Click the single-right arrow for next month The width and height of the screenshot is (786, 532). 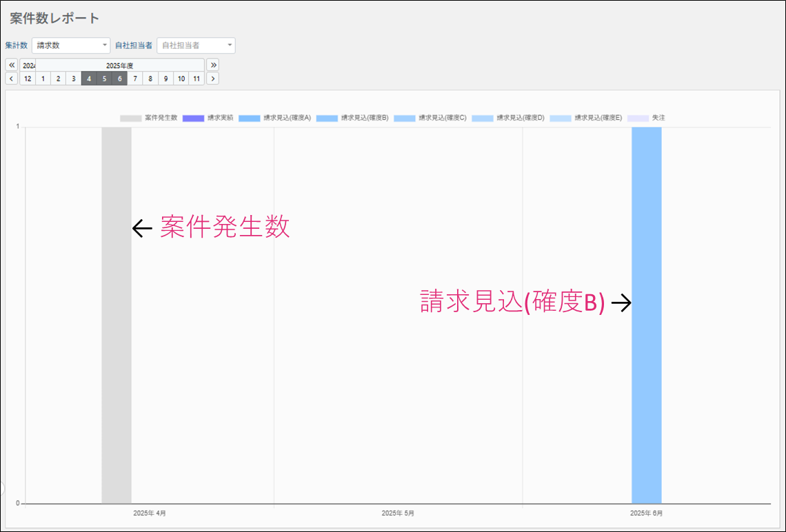click(213, 79)
